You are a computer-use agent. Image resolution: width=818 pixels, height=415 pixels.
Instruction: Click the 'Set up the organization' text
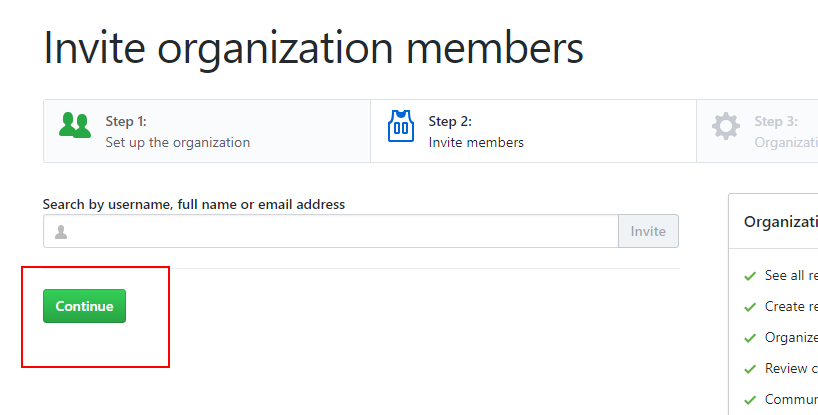(x=177, y=142)
